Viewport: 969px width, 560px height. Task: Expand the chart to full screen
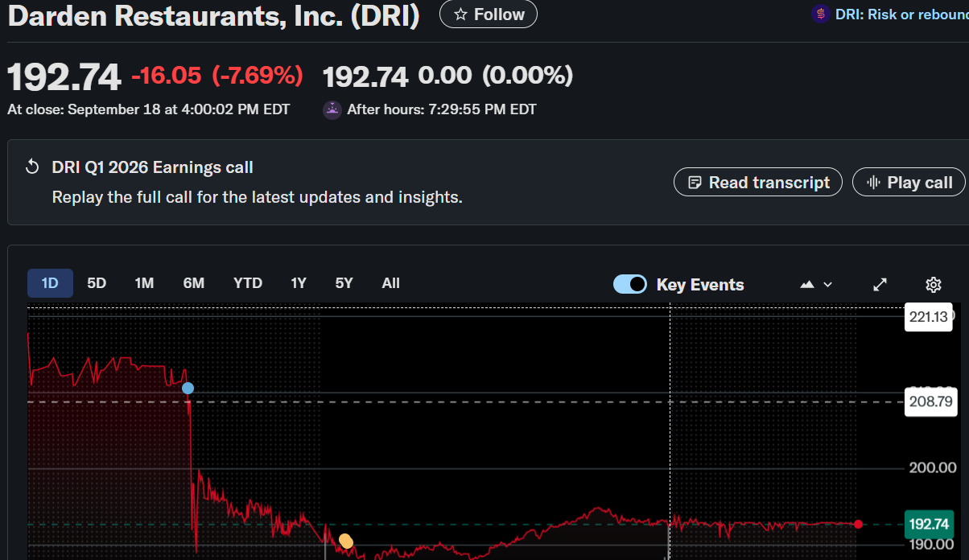tap(880, 285)
